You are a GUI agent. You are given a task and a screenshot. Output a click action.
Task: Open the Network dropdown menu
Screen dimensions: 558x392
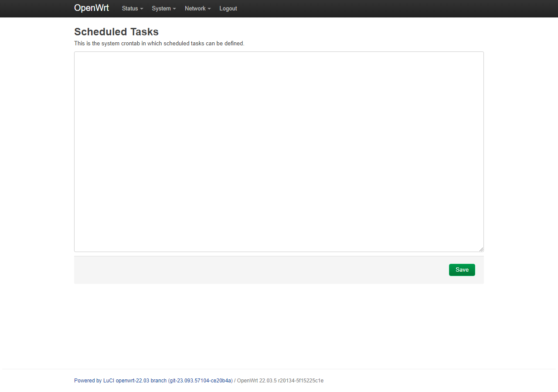pos(197,8)
